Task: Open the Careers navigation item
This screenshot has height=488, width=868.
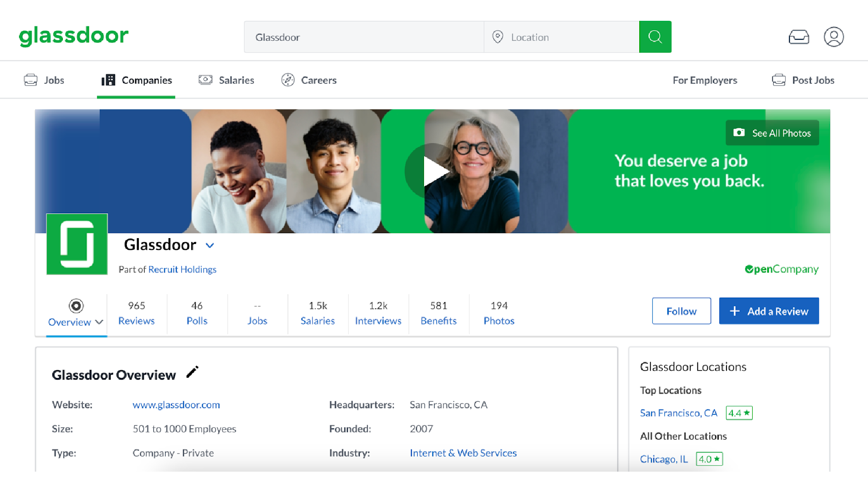Action: [x=309, y=80]
